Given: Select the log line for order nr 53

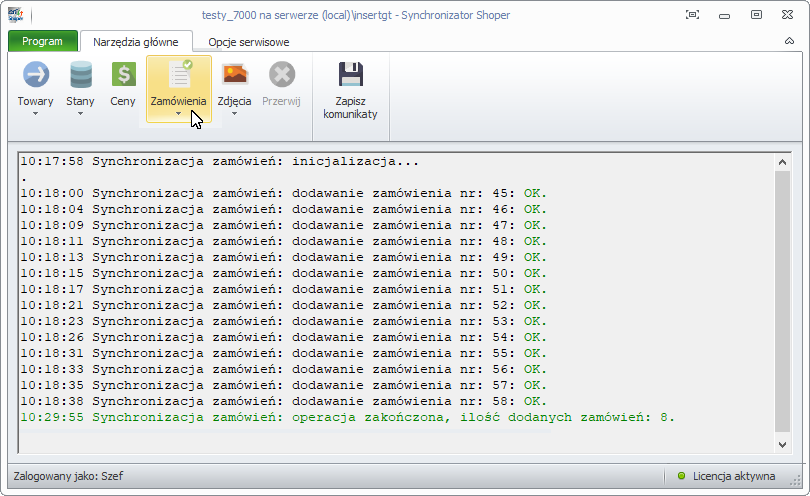Looking at the screenshot, I should (283, 322).
